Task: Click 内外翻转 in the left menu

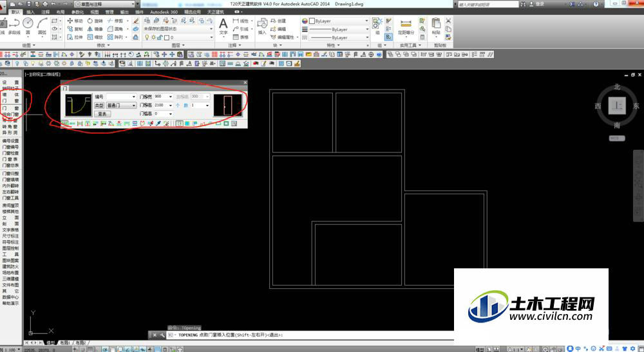Action: 11,185
